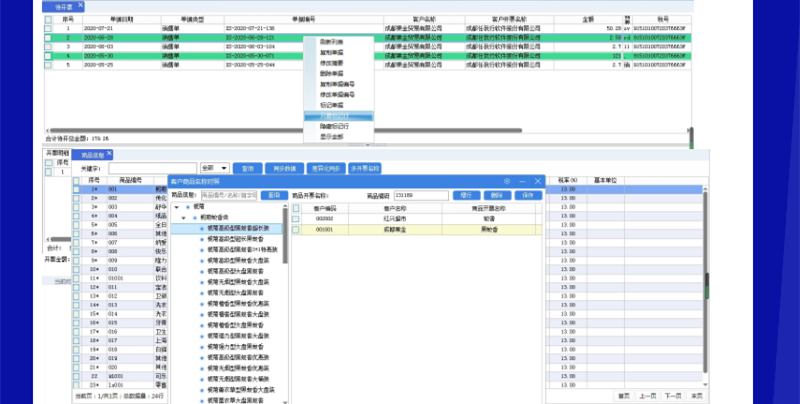
Task: Go to 上一页 in pagination
Action: (x=647, y=396)
